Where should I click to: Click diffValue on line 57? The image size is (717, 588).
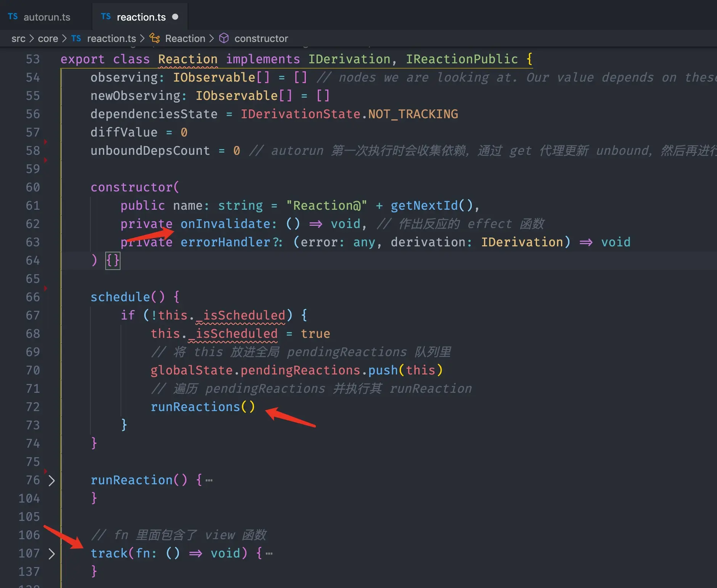pyautogui.click(x=124, y=133)
